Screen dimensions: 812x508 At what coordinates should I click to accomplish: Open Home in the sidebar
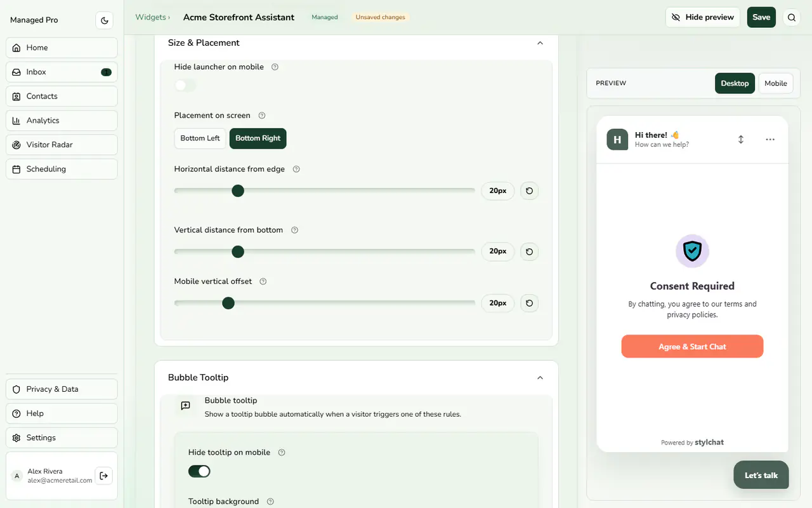tap(62, 48)
